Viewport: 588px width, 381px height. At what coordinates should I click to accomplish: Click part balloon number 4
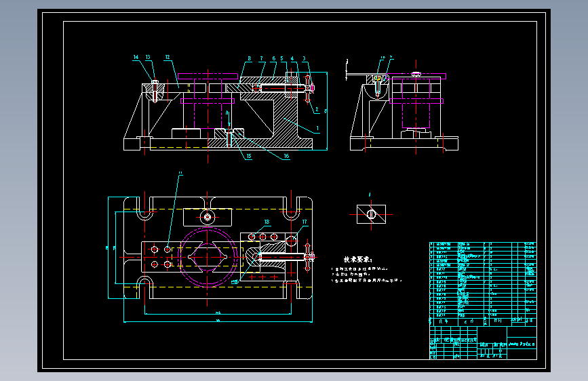coord(292,58)
